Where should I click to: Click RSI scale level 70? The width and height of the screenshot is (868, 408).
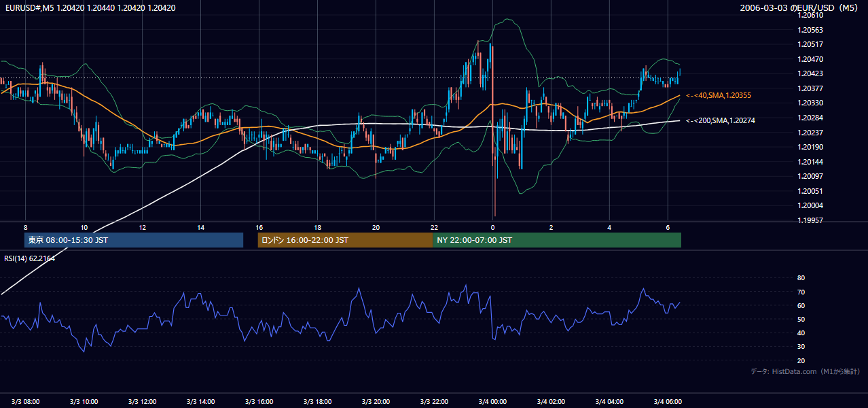click(801, 292)
